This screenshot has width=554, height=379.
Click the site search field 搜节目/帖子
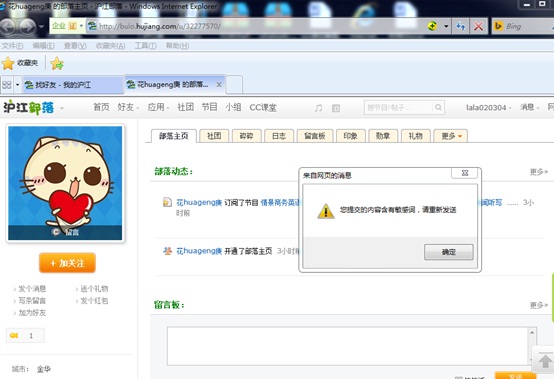(x=398, y=107)
